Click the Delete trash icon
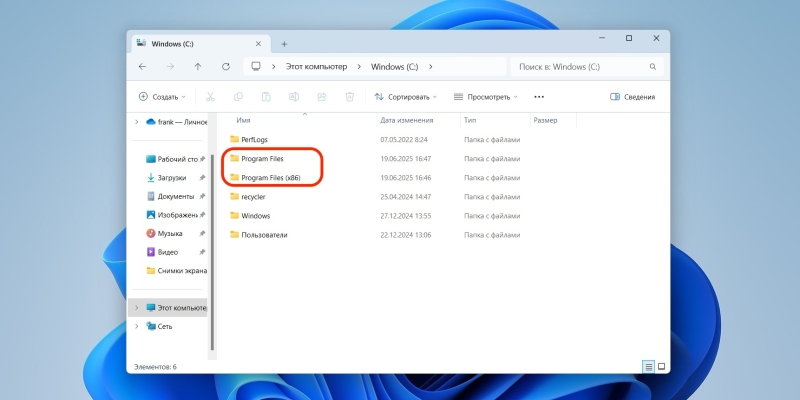The height and width of the screenshot is (400, 800). [349, 96]
